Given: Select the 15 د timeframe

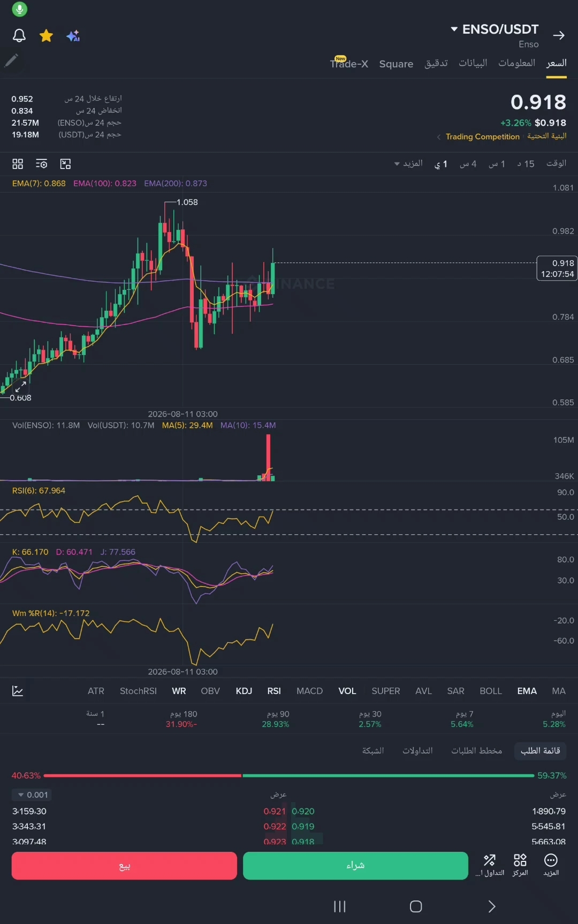Looking at the screenshot, I should 526,164.
